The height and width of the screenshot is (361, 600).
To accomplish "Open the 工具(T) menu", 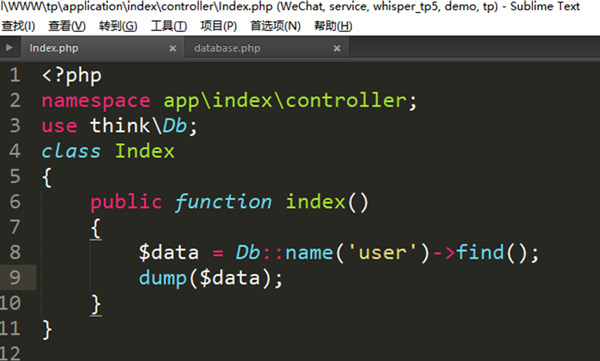I will point(169,26).
